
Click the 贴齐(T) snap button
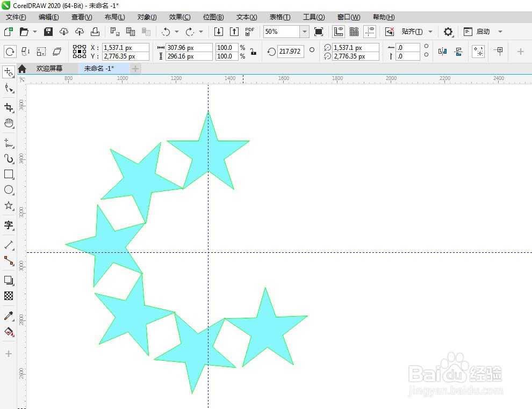click(x=412, y=32)
